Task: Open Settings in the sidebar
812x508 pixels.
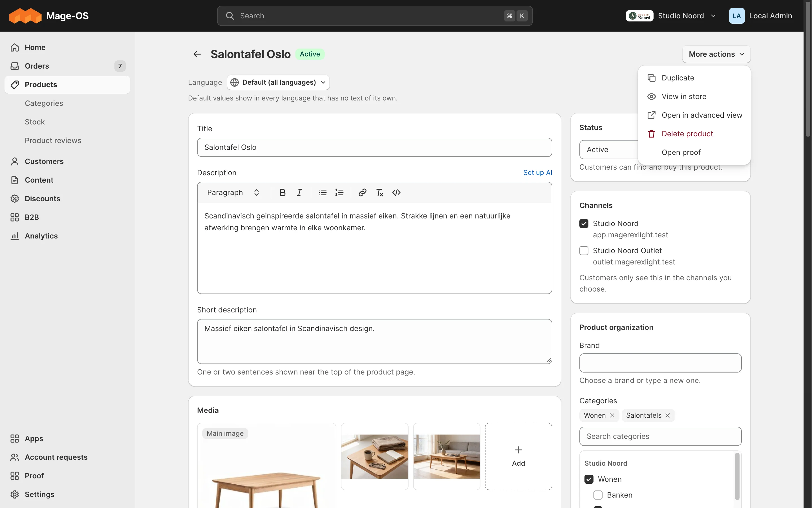Action: pyautogui.click(x=67, y=494)
